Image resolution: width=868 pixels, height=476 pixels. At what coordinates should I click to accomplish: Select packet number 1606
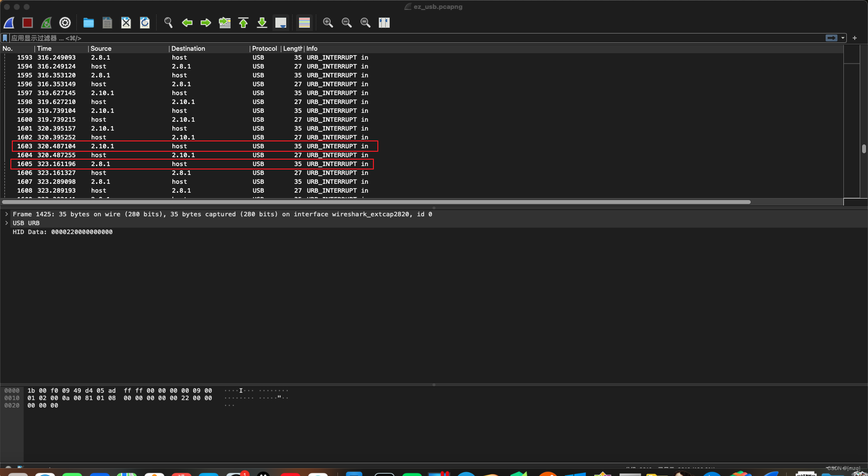coord(422,173)
